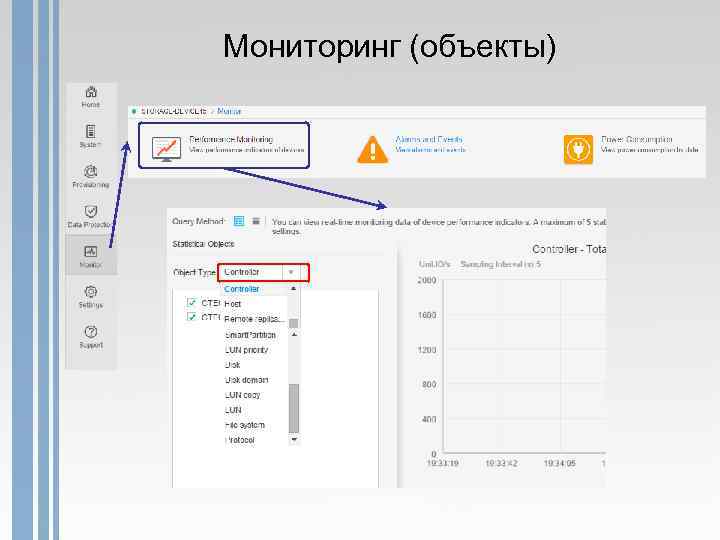
Task: Click the Power Consumption plug icon
Action: (578, 149)
